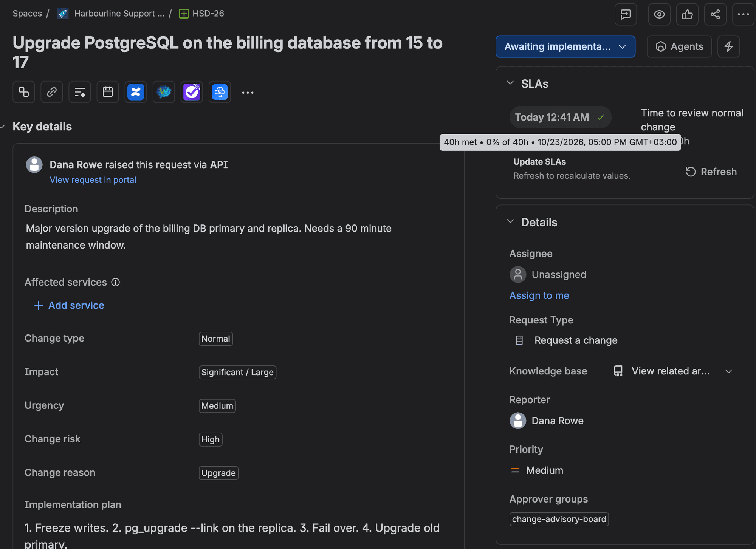This screenshot has width=756, height=549.
Task: Open the feedback icon in header
Action: (x=626, y=14)
